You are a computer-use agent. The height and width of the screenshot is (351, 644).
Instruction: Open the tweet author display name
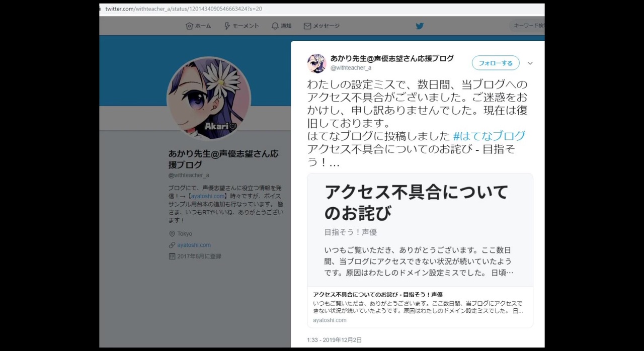click(392, 58)
